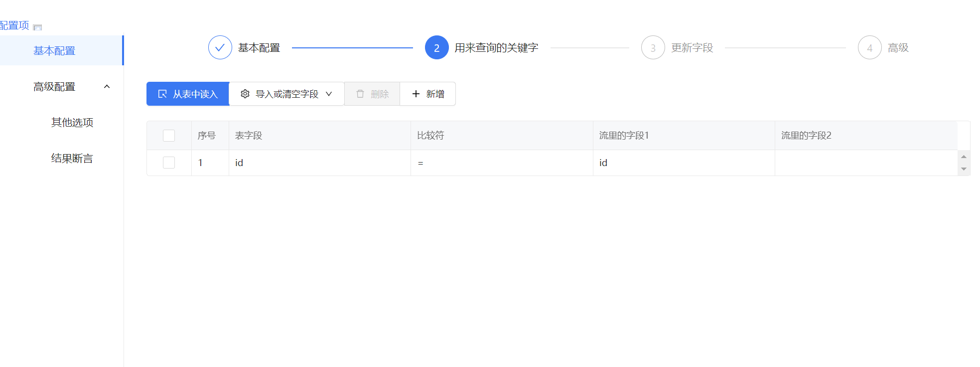Click the 流里的字段1 cell containing id

click(x=684, y=163)
